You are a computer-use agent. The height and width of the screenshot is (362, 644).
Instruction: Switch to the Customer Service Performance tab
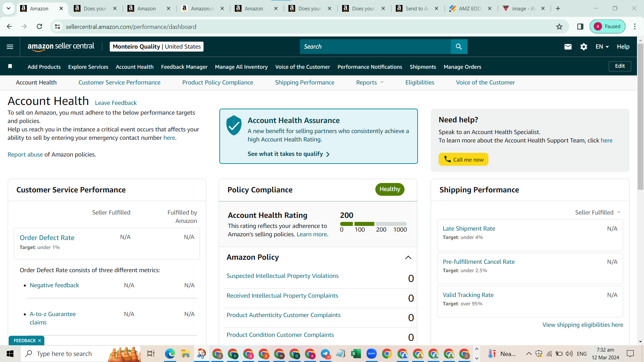pos(119,82)
